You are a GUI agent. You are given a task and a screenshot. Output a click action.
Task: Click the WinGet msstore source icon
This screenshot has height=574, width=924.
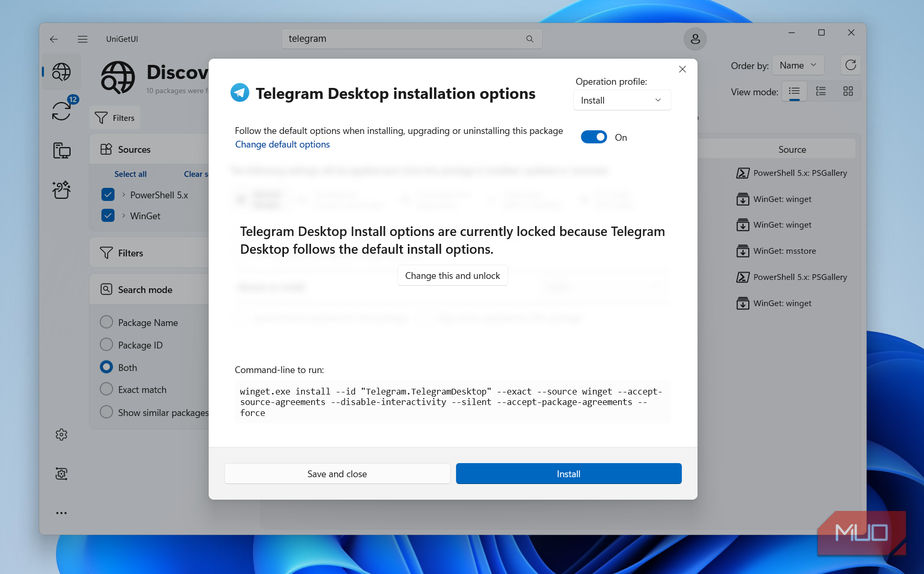pos(743,251)
